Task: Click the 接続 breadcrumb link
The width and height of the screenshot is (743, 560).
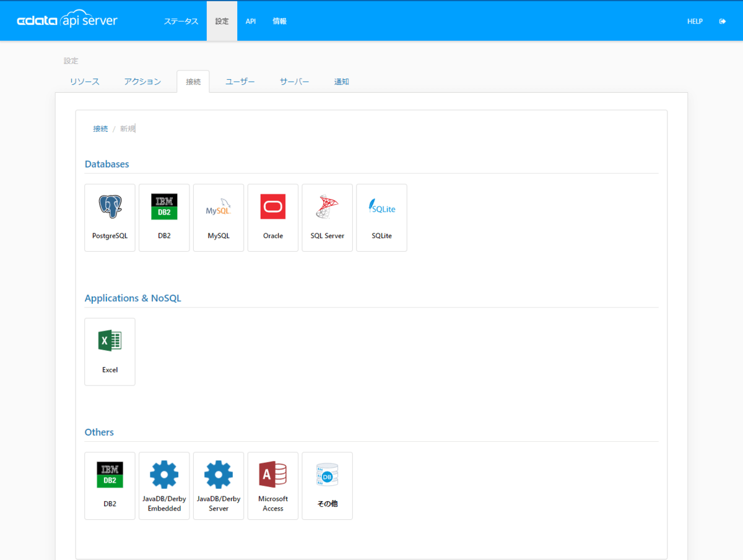Action: tap(100, 129)
